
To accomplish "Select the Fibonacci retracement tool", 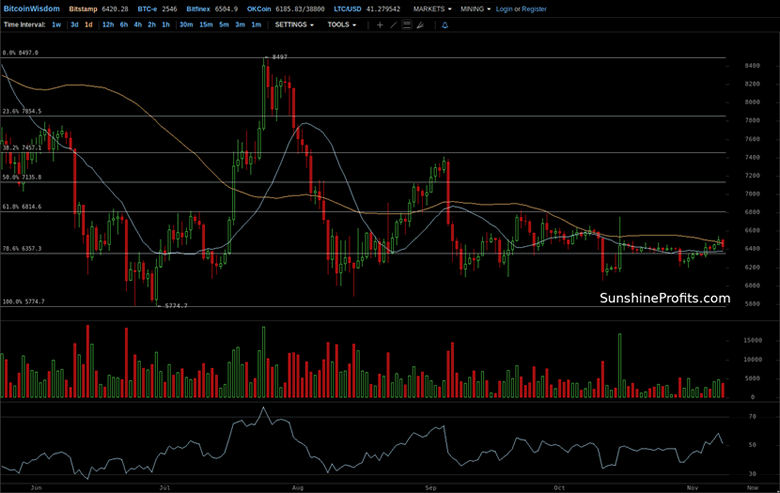I will 408,24.
